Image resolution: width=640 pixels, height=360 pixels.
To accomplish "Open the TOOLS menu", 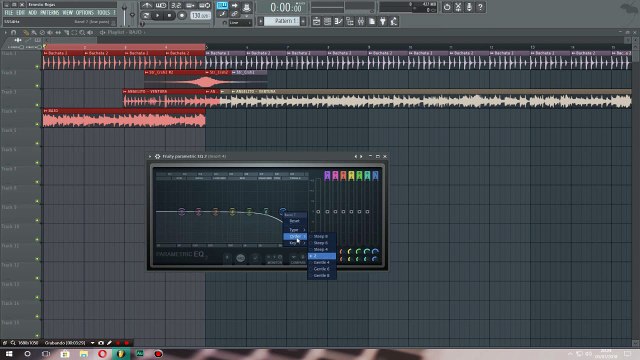I will [x=103, y=13].
